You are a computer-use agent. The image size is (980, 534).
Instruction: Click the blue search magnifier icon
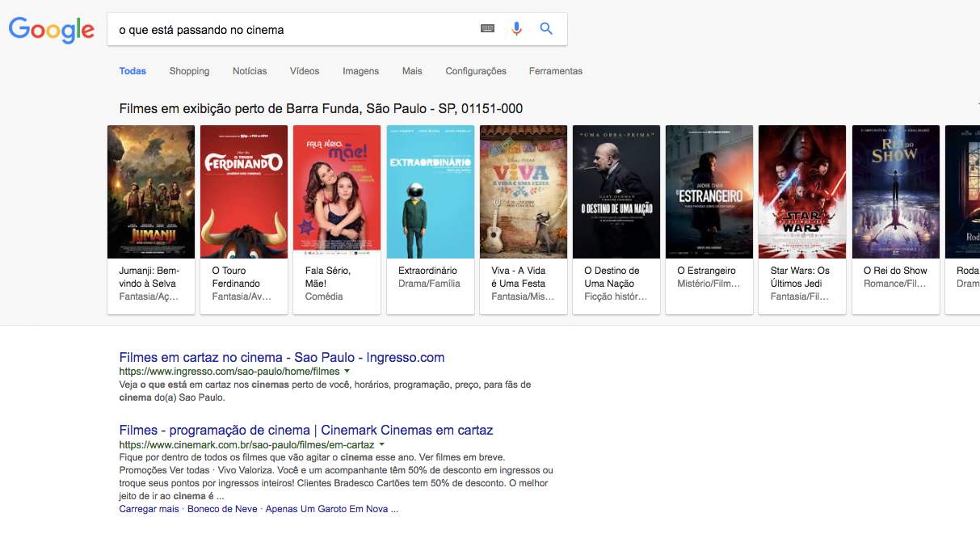pyautogui.click(x=546, y=29)
